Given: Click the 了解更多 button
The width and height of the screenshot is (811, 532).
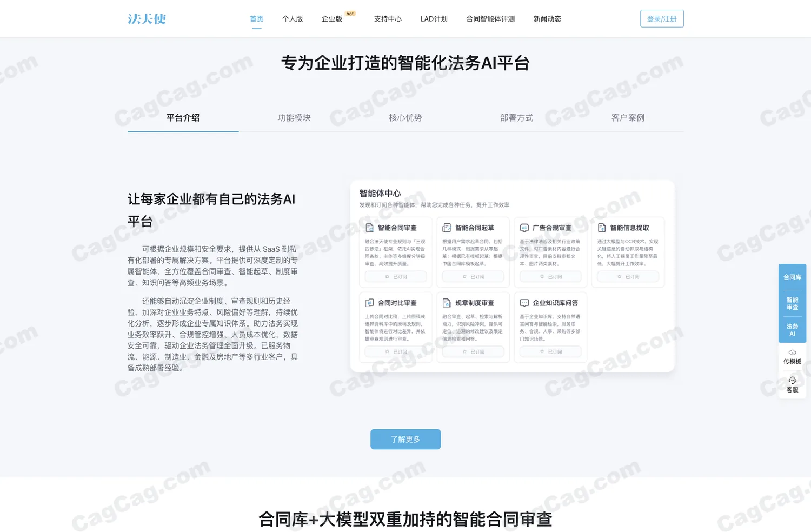Looking at the screenshot, I should click(405, 440).
